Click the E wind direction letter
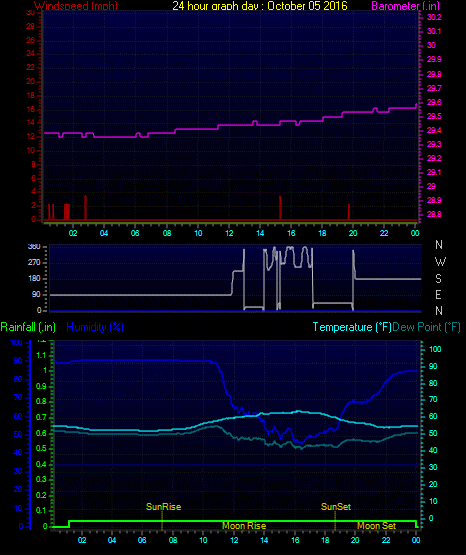This screenshot has width=466, height=555. pos(438,294)
